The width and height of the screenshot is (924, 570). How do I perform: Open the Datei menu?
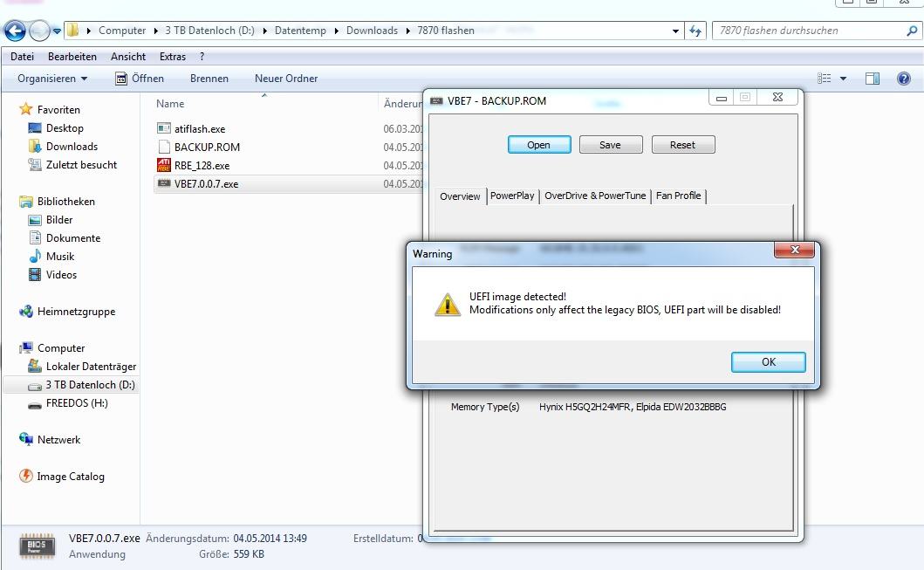22,57
